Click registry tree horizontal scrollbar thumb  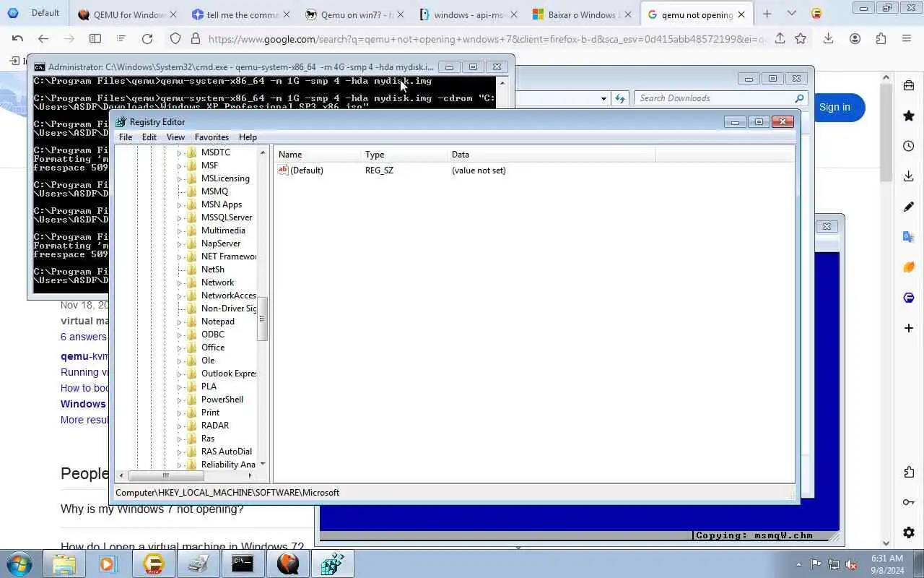point(165,475)
